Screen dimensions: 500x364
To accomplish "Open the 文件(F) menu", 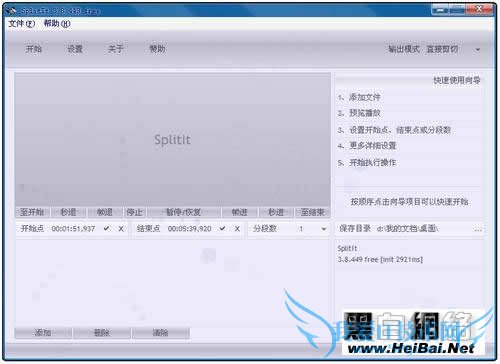I will [21, 24].
